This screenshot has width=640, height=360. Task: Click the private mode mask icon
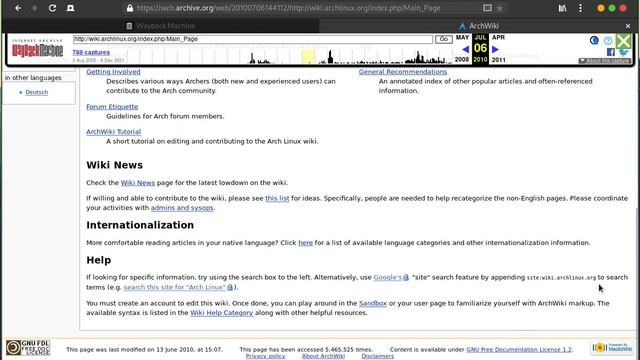[x=70, y=8]
